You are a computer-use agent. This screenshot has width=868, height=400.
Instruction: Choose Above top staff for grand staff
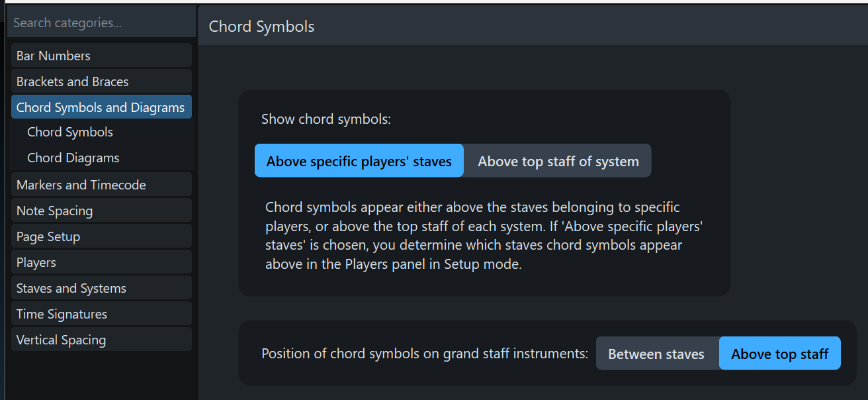(x=779, y=354)
